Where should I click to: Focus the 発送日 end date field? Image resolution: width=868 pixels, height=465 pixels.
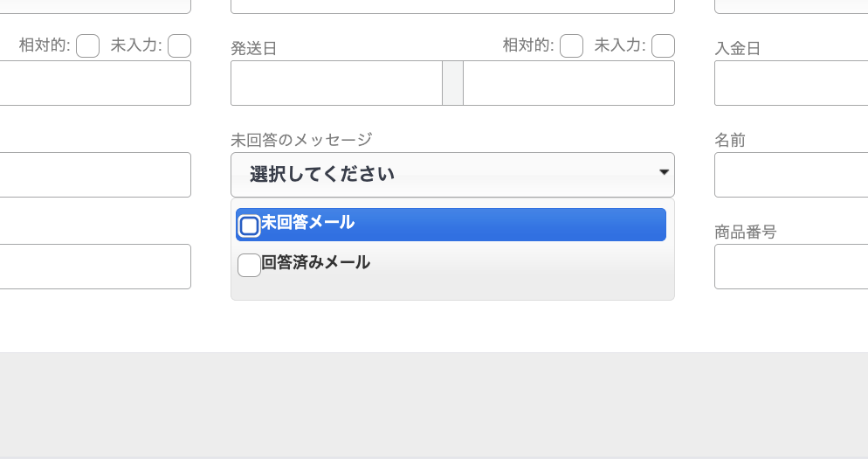[568, 83]
